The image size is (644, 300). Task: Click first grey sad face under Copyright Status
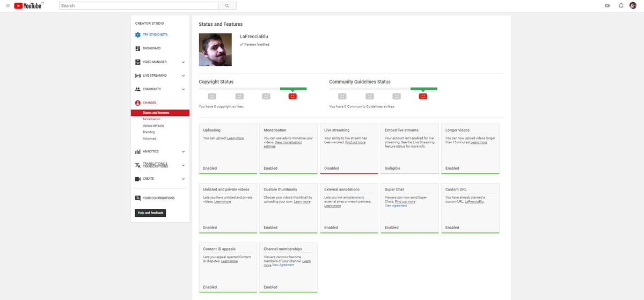click(x=212, y=96)
